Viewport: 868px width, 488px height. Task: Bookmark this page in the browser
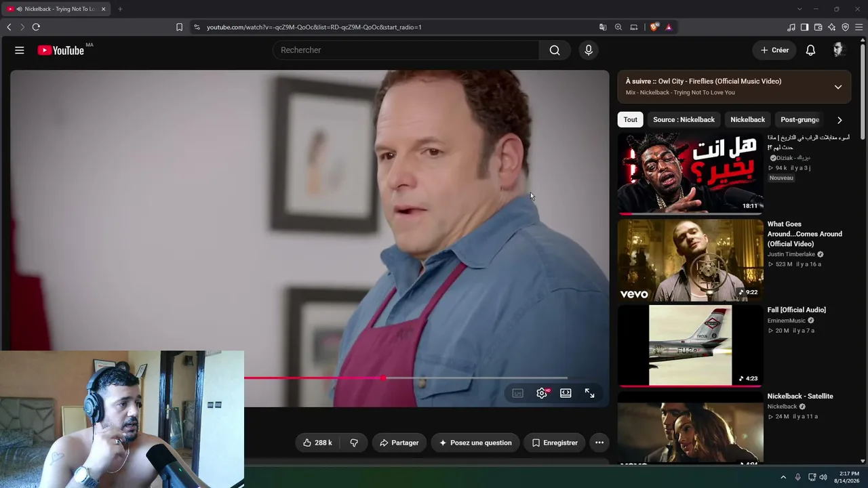179,27
